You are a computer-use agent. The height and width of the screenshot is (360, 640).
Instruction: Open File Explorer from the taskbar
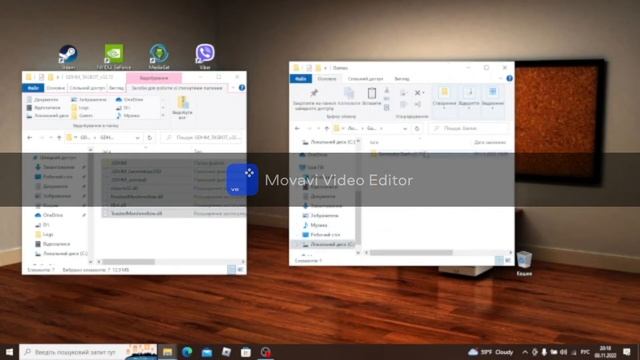click(167, 352)
